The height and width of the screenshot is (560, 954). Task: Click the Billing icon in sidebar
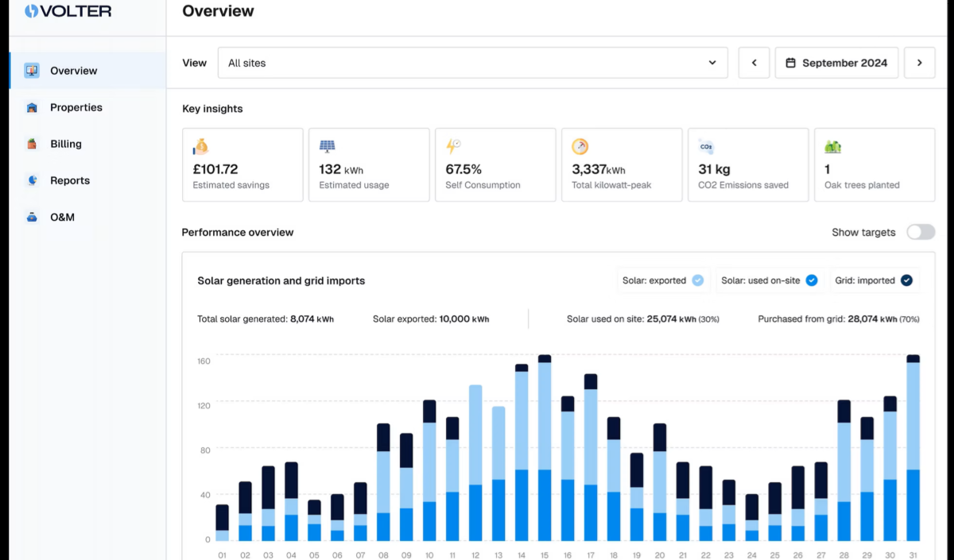(x=32, y=144)
